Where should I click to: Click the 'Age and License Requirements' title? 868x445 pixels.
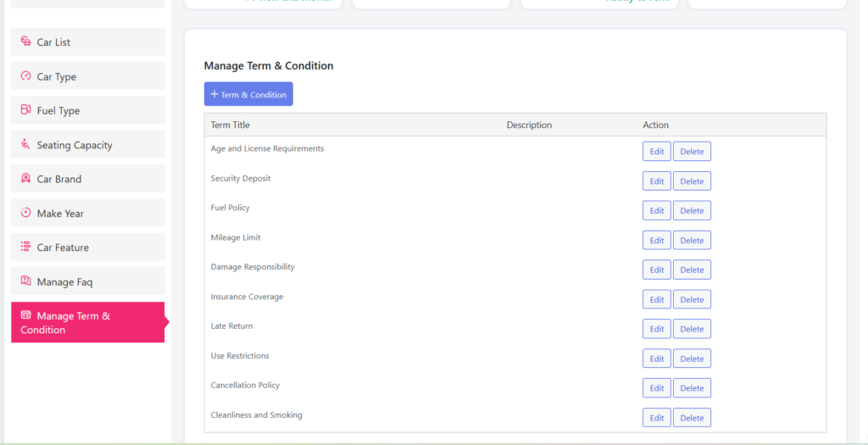tap(267, 149)
